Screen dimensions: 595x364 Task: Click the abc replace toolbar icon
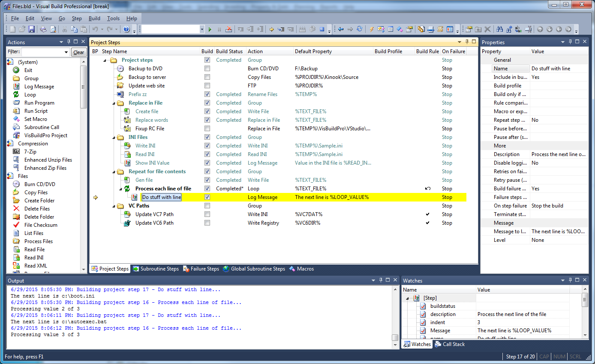coord(518,29)
